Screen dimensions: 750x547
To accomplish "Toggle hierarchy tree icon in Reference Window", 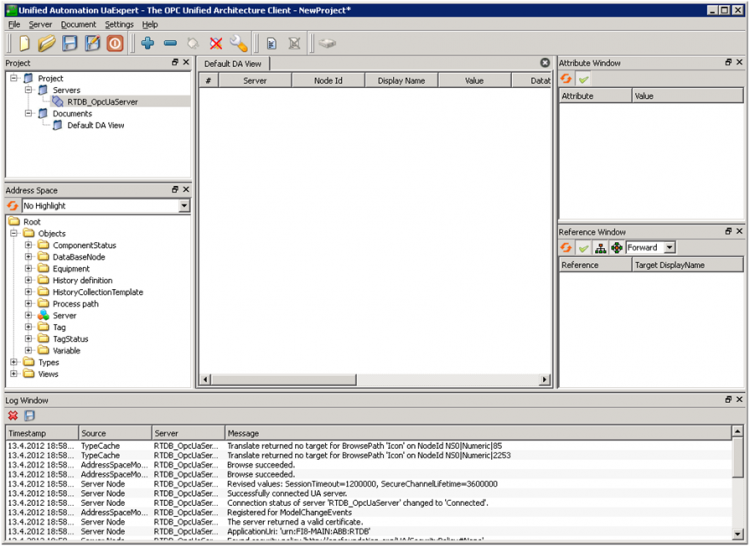I will [x=600, y=248].
